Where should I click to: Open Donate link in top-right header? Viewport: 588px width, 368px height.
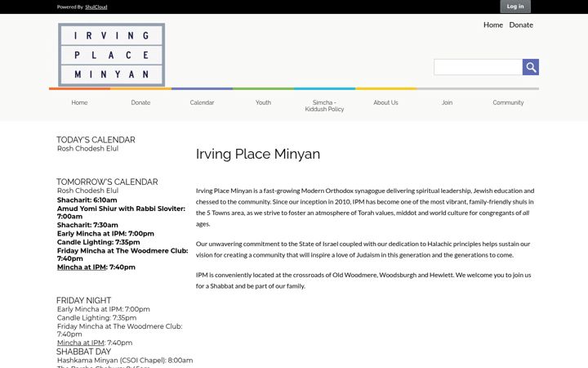click(521, 25)
